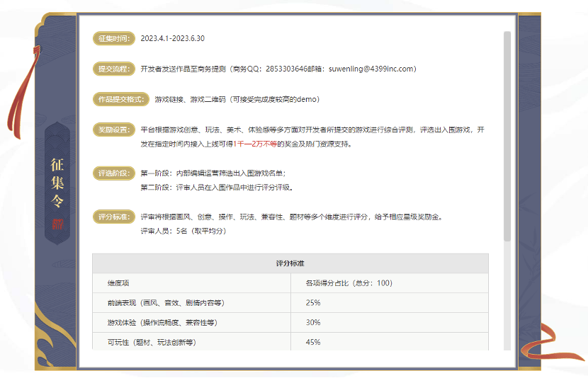Click the 征集时间 label badge

pyautogui.click(x=113, y=38)
